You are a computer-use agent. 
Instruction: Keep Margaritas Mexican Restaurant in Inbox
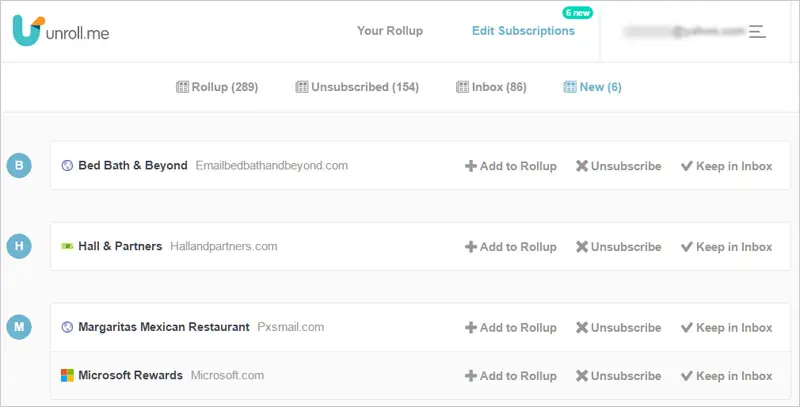[x=727, y=327]
